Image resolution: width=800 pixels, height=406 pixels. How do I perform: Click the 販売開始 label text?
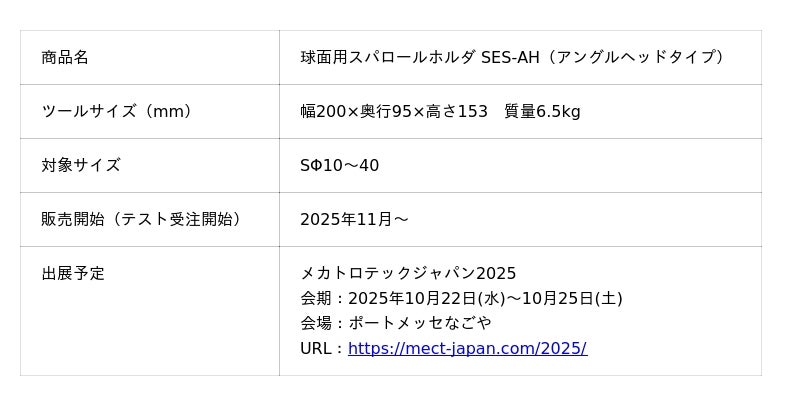(x=73, y=219)
